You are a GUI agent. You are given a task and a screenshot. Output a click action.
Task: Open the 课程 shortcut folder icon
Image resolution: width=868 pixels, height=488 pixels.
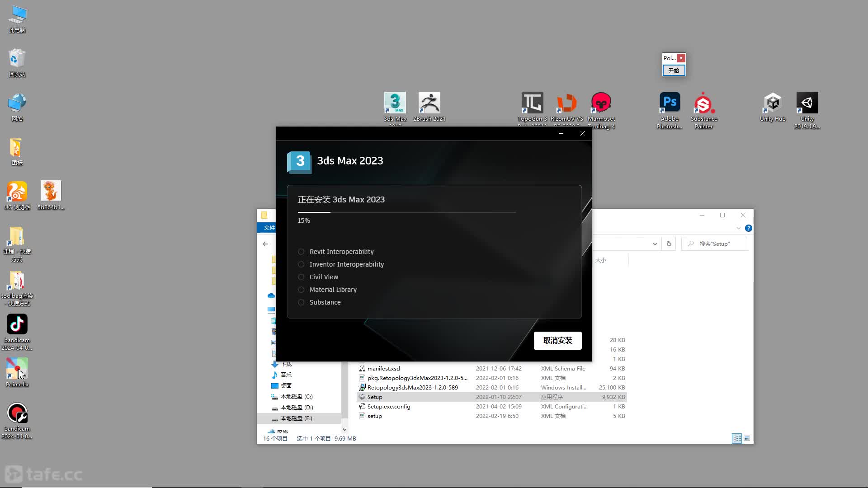pos(17,244)
